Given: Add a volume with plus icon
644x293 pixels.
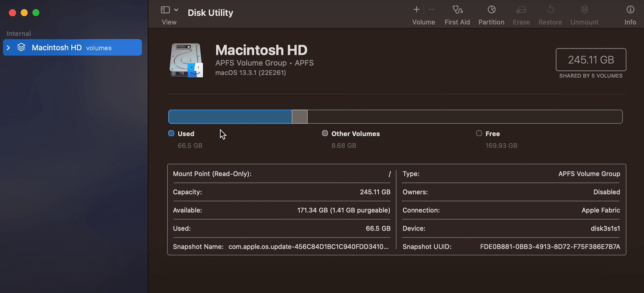Looking at the screenshot, I should pos(416,10).
